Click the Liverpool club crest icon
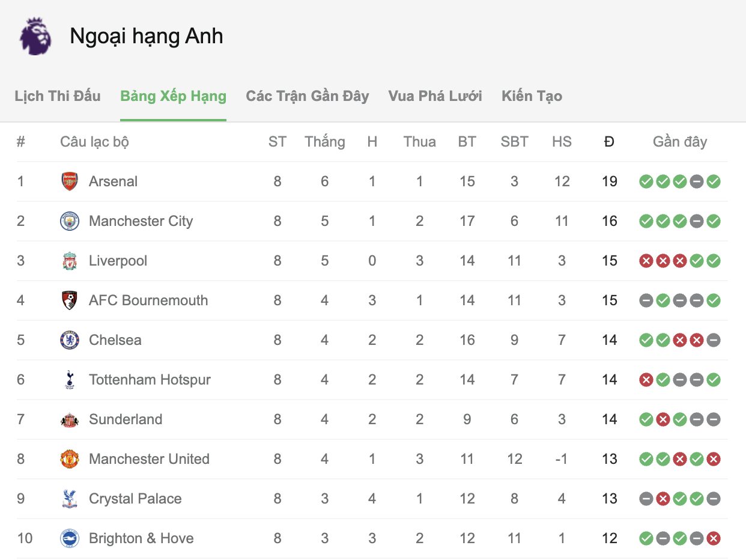 pyautogui.click(x=70, y=261)
